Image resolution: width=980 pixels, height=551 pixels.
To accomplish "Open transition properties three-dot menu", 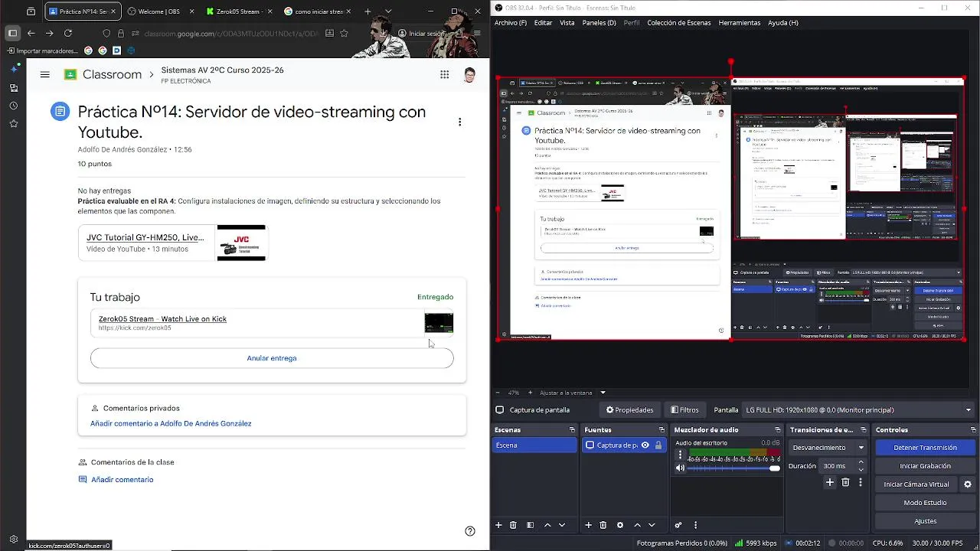I will tap(861, 482).
